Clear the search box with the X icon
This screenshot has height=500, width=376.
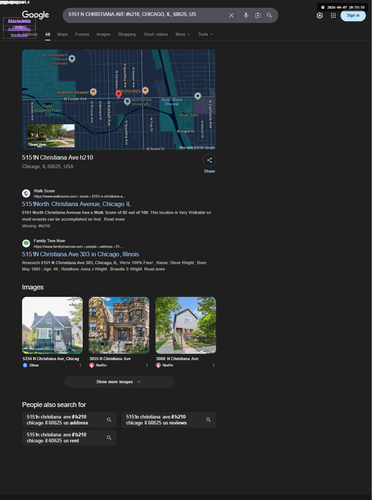click(231, 16)
